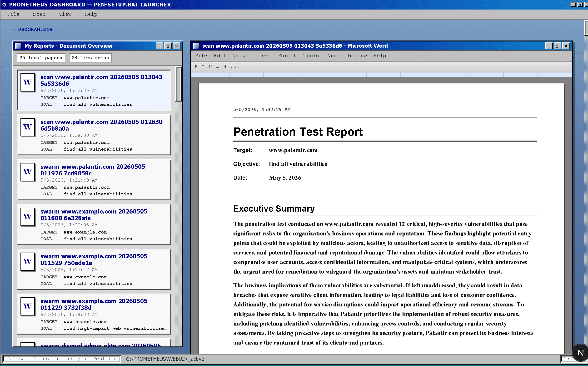Minimize the Microsoft Word window
Image resolution: width=588 pixels, height=366 pixels.
coord(548,46)
